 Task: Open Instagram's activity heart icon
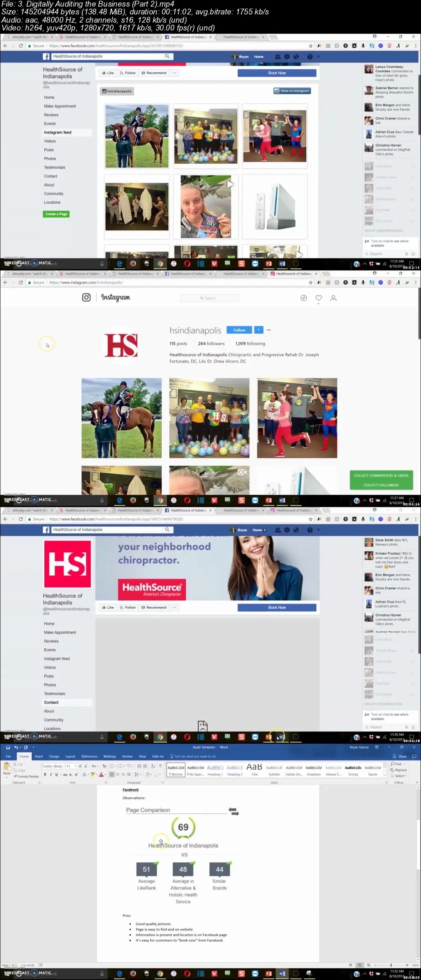[319, 298]
